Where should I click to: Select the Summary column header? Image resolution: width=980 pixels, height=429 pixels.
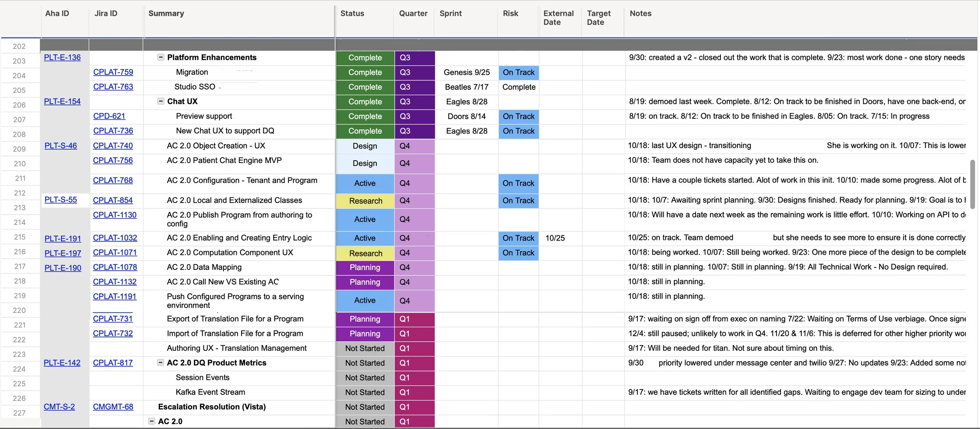click(166, 13)
